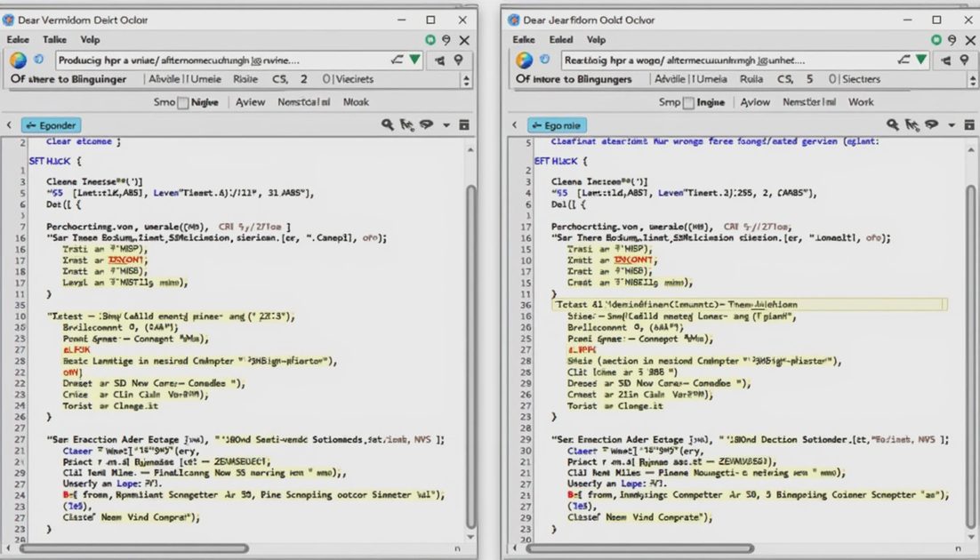Click the globe icon in the right window

click(x=524, y=60)
